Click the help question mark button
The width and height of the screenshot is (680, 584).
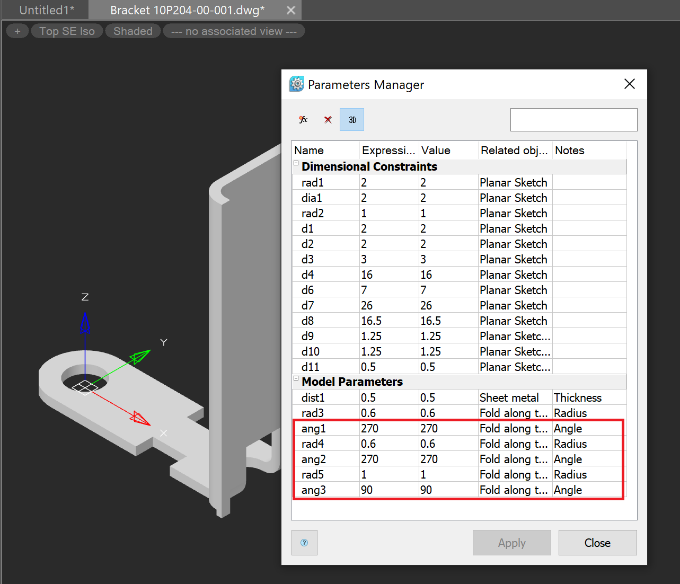304,543
